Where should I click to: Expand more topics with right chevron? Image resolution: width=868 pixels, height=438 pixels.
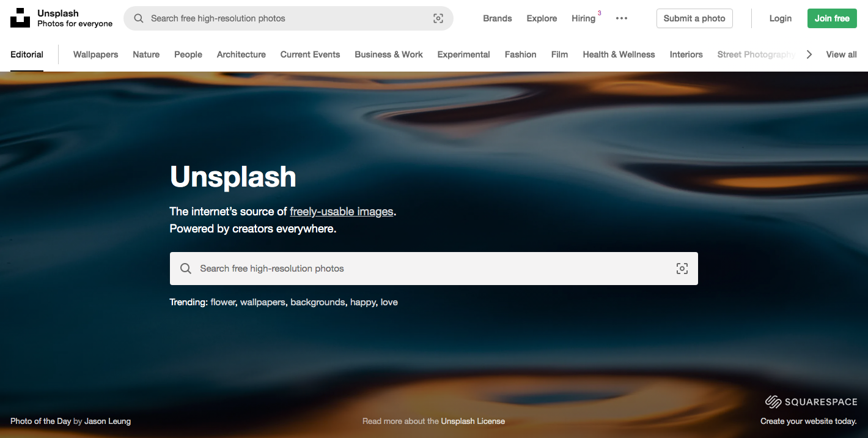click(809, 54)
